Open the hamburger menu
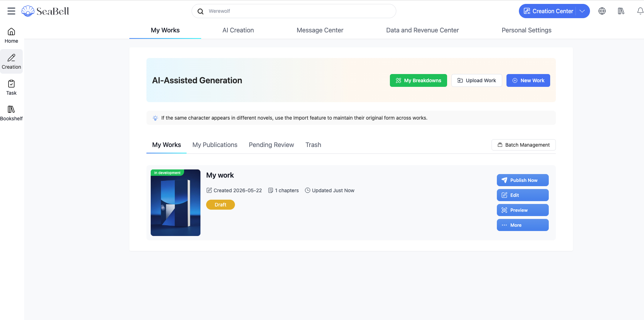The height and width of the screenshot is (320, 644). (11, 11)
